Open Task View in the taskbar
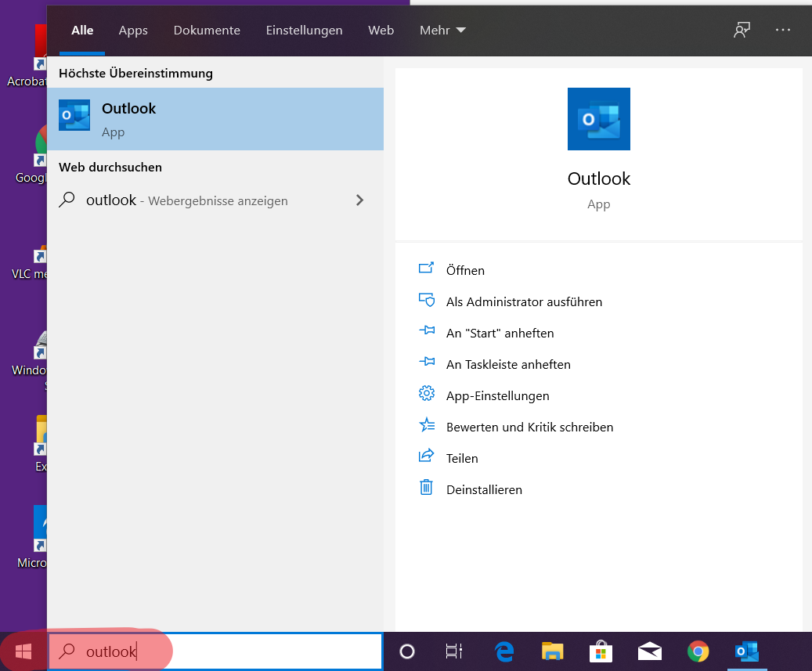The image size is (812, 671). coord(453,651)
